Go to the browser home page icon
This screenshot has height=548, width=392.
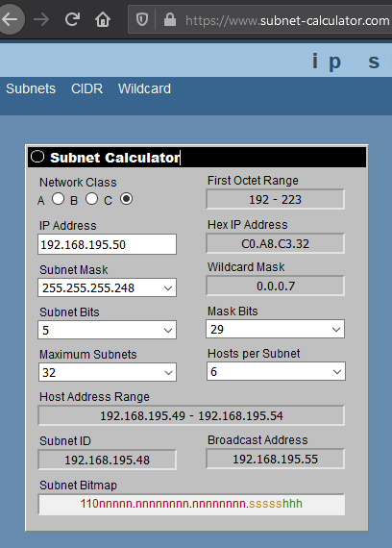tap(103, 19)
